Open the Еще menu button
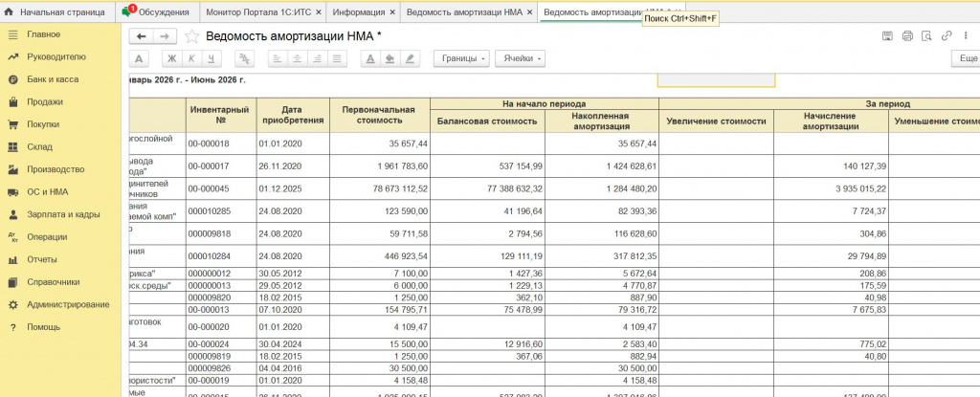The height and width of the screenshot is (397, 980). tap(966, 58)
